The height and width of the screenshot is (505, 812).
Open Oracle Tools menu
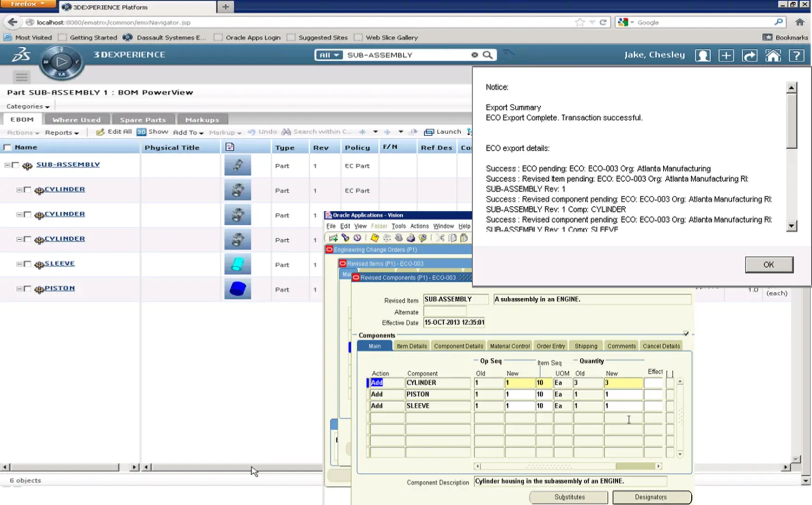[x=398, y=226]
